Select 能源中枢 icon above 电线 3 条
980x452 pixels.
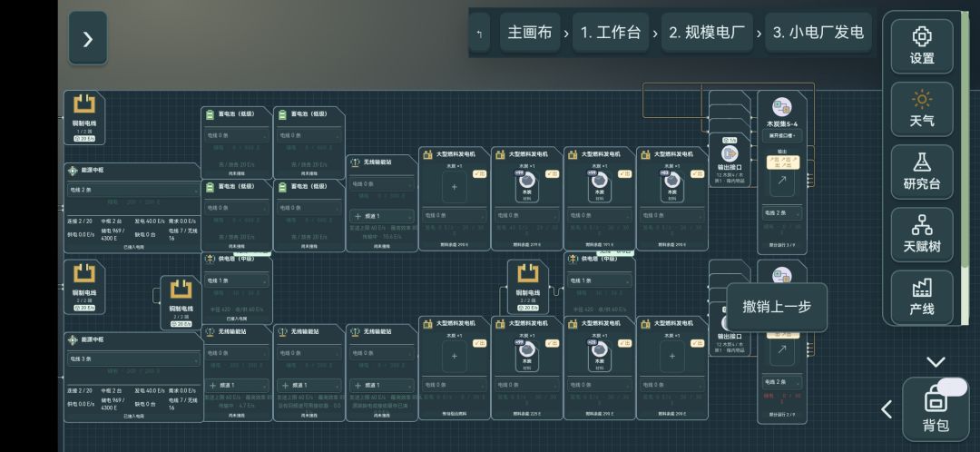click(x=73, y=339)
